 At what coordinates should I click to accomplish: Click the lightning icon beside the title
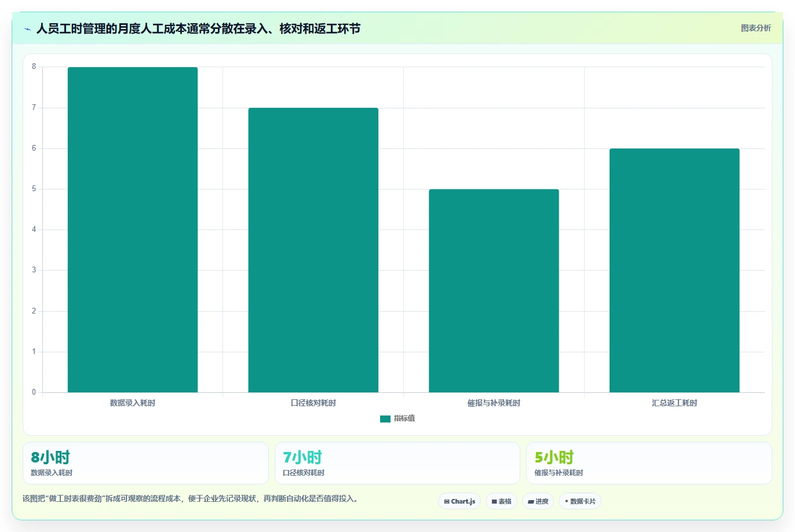tap(27, 29)
